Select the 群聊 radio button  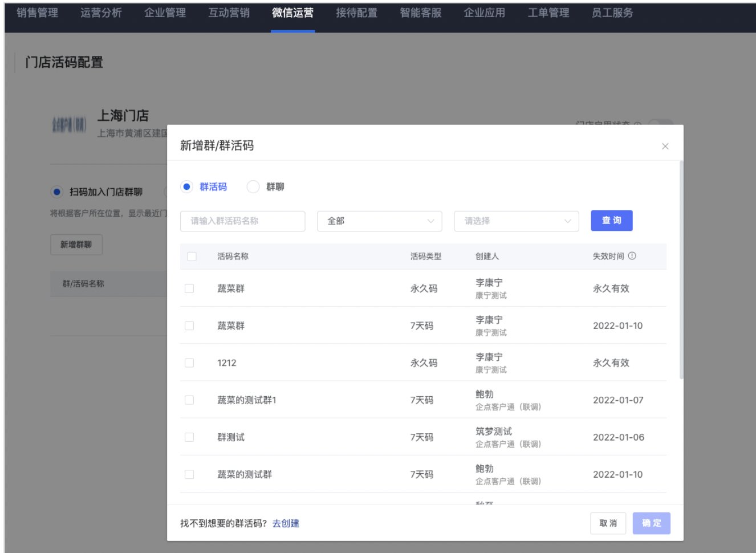(x=253, y=187)
